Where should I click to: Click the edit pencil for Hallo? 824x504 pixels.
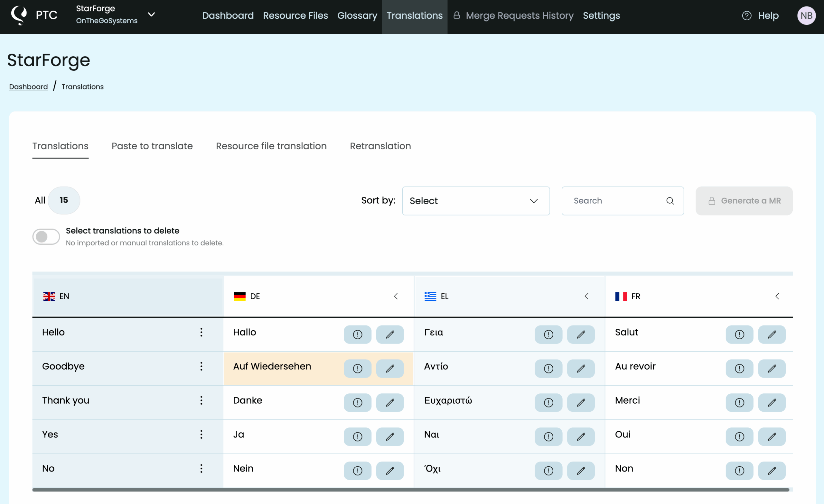pos(389,334)
